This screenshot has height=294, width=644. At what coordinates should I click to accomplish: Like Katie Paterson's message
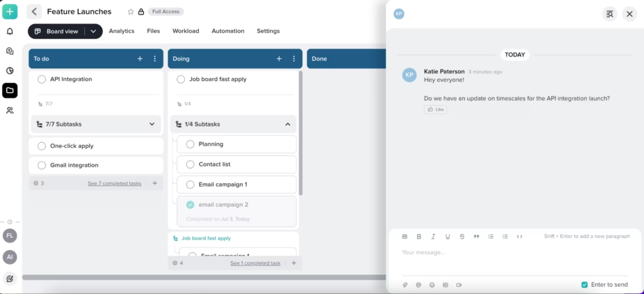click(435, 109)
